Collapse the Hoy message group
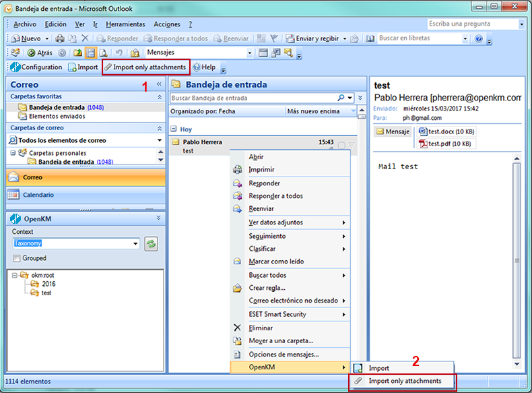This screenshot has width=532, height=393. 174,129
